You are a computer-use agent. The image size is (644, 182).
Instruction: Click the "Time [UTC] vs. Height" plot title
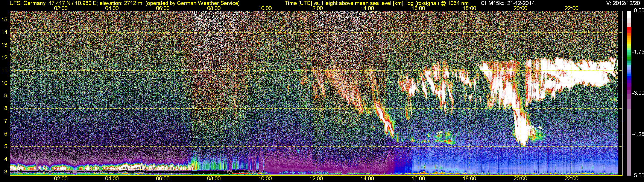(311, 3)
